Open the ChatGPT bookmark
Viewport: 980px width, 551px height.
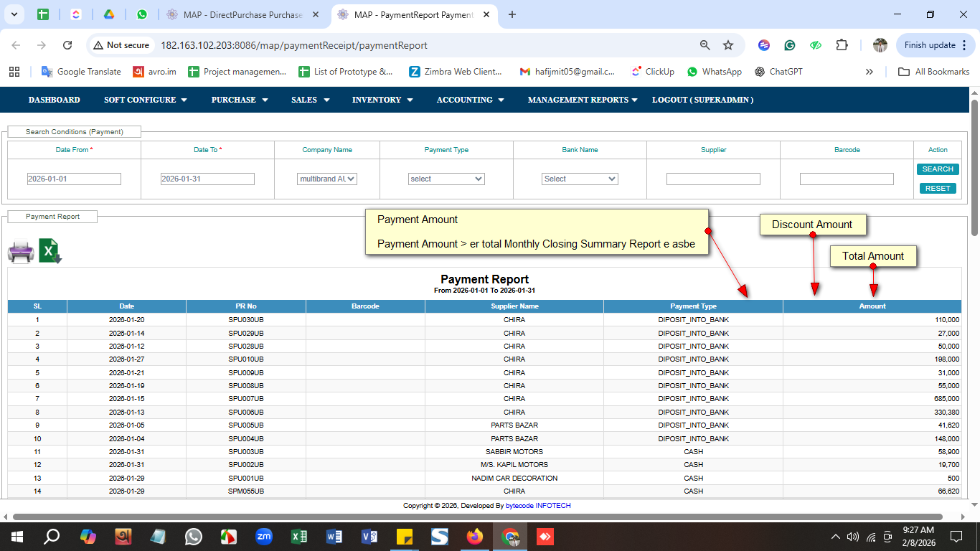click(778, 72)
